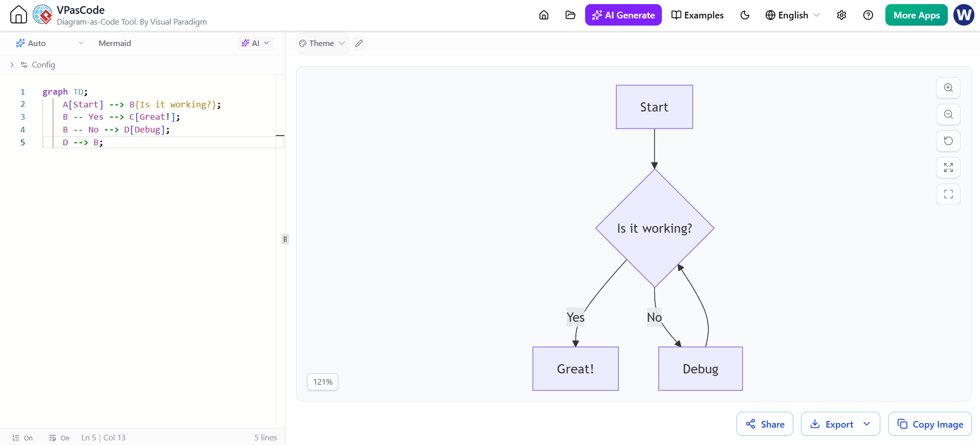Select the 'Is it working?' decision diamond

point(655,228)
